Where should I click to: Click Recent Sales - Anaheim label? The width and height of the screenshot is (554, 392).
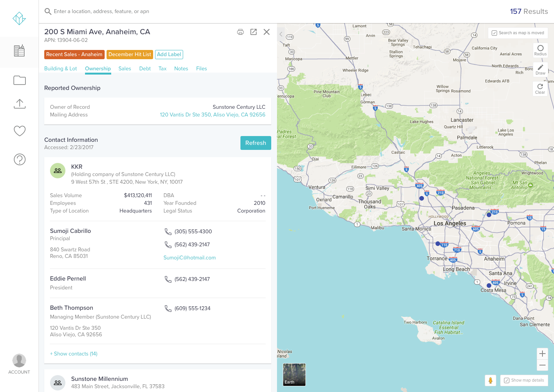(x=74, y=55)
